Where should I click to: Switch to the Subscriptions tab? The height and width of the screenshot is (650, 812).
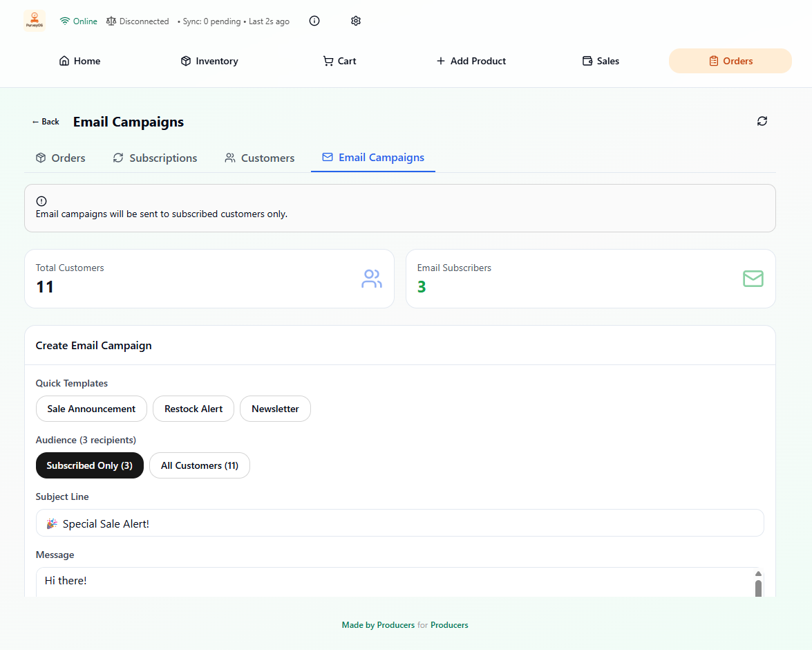[x=155, y=158]
